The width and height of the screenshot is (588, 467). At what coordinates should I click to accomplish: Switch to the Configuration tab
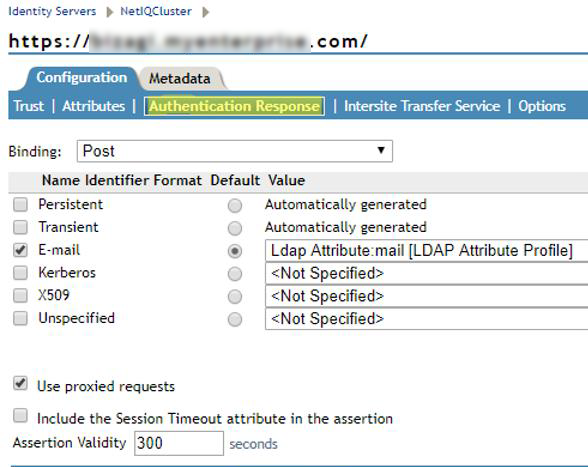click(82, 78)
